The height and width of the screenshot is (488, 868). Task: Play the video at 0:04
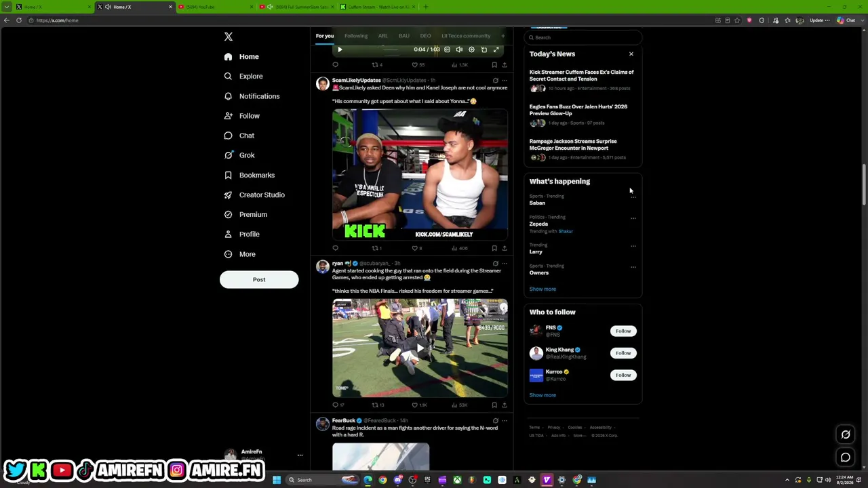point(340,49)
